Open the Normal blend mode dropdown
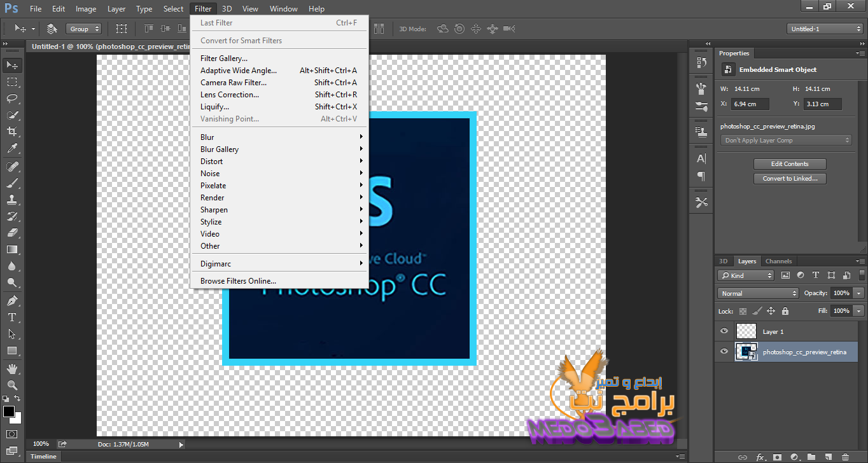The image size is (868, 463). pyautogui.click(x=758, y=293)
